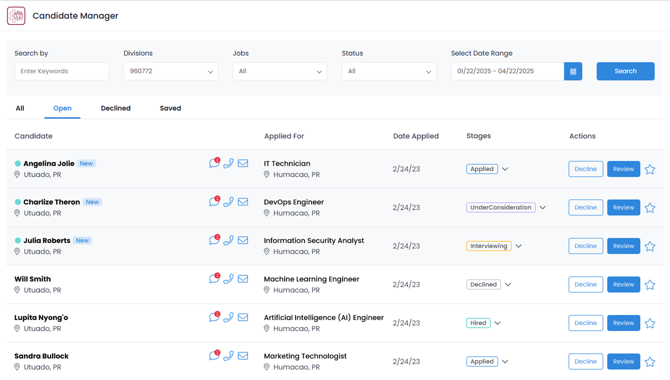Viewport: 670px width, 380px height.
Task: Review candidate Sandra Bullock
Action: (x=623, y=361)
